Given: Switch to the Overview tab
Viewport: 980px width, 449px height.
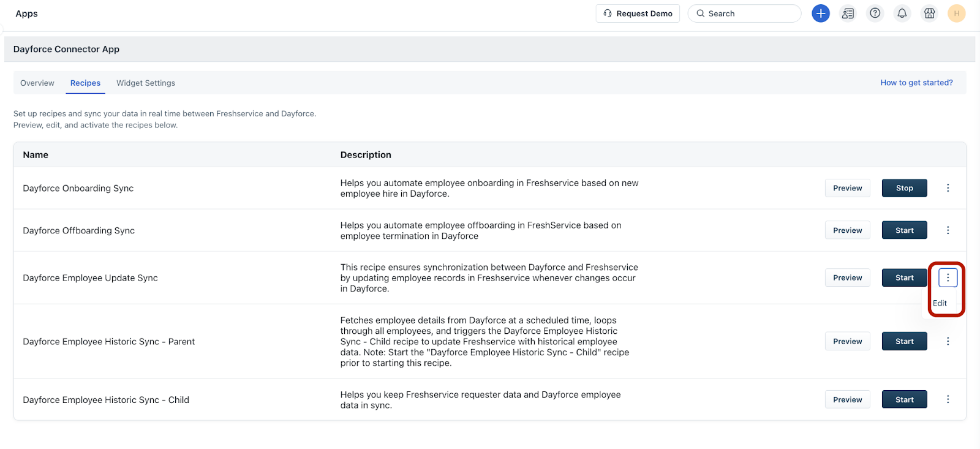Looking at the screenshot, I should [37, 83].
